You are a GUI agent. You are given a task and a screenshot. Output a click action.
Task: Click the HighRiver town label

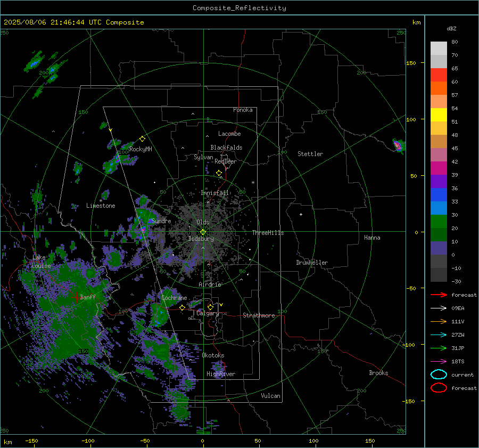click(x=221, y=374)
